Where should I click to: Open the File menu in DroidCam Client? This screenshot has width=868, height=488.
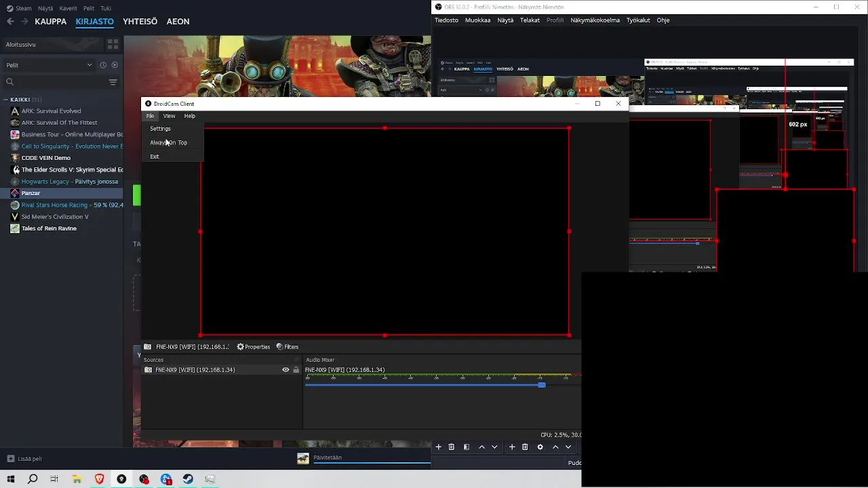coord(150,116)
